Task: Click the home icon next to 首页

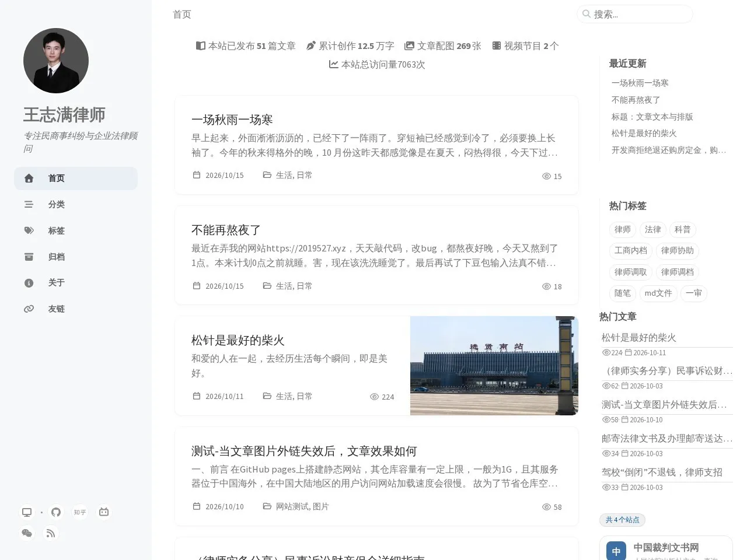Action: (29, 178)
